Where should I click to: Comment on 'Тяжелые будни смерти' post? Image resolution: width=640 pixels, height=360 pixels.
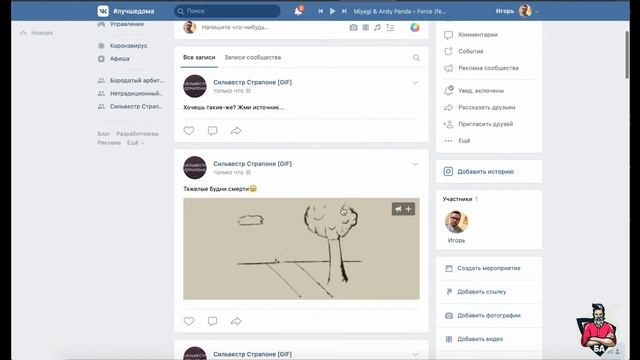coord(212,321)
